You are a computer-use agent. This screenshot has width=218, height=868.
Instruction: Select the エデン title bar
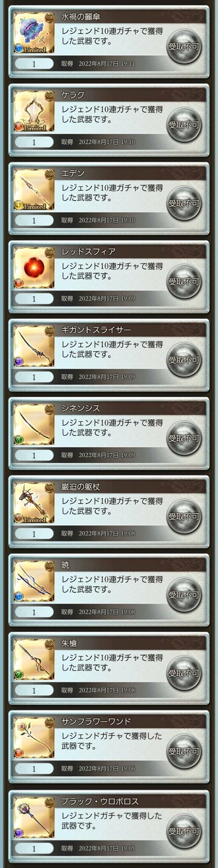130,173
